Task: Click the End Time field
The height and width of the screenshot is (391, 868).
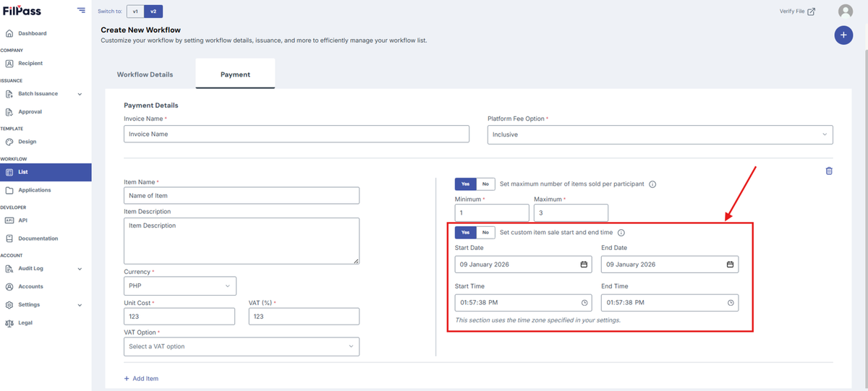Action: (670, 303)
